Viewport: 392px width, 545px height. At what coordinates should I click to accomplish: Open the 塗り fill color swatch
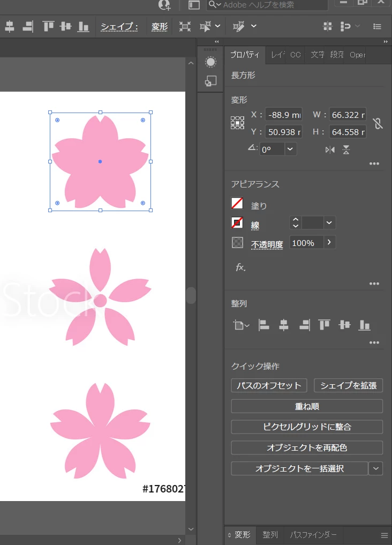[x=237, y=203]
